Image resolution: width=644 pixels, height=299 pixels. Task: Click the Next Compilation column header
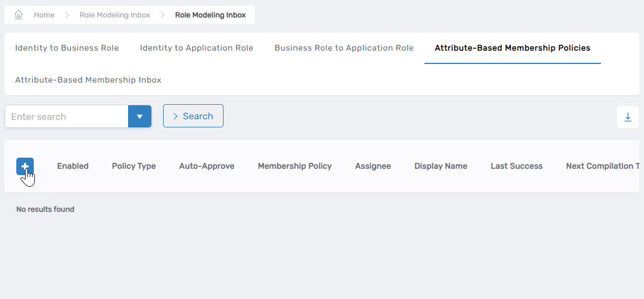pyautogui.click(x=603, y=166)
